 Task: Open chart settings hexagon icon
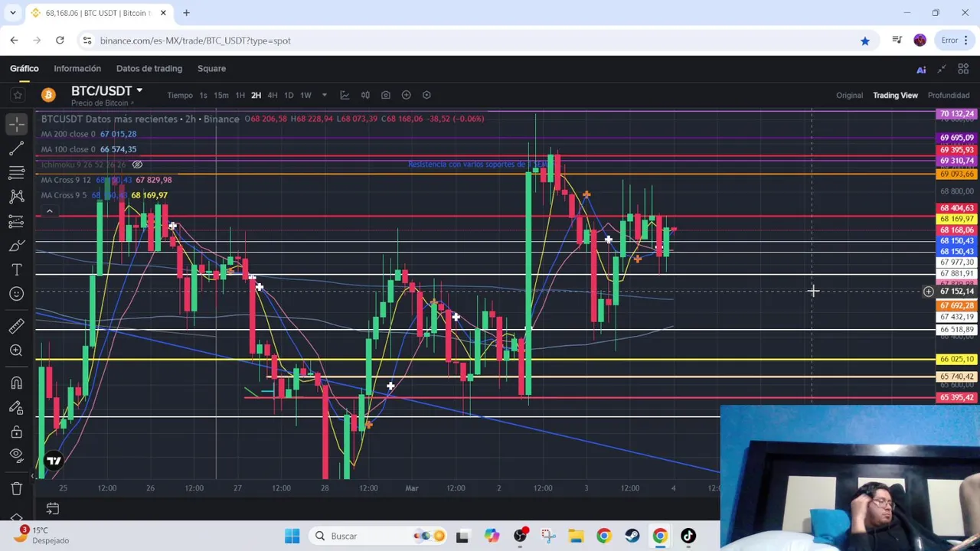[x=426, y=95]
